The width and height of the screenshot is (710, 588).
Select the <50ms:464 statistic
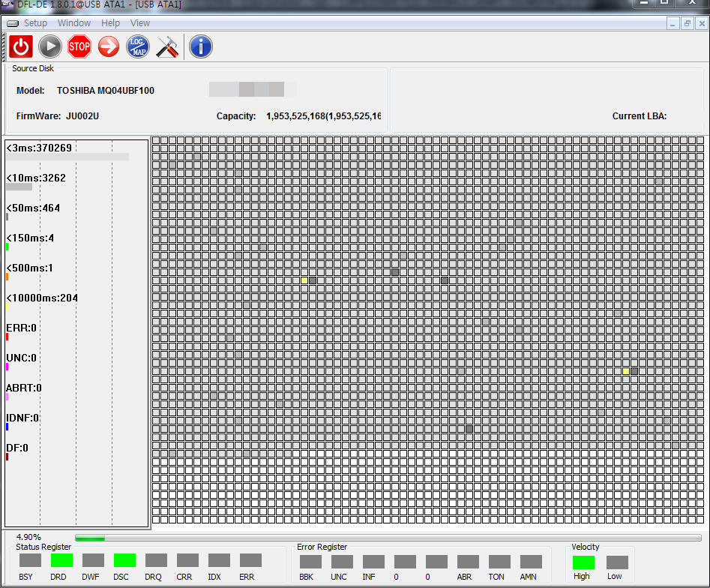[33, 208]
